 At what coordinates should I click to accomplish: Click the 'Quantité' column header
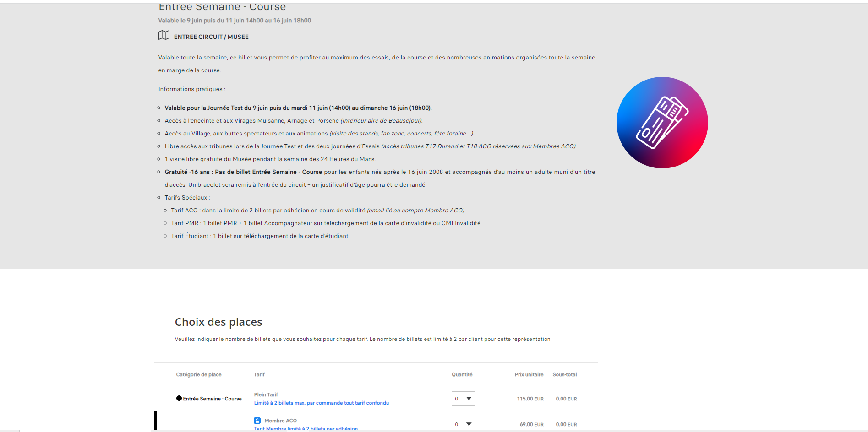462,375
